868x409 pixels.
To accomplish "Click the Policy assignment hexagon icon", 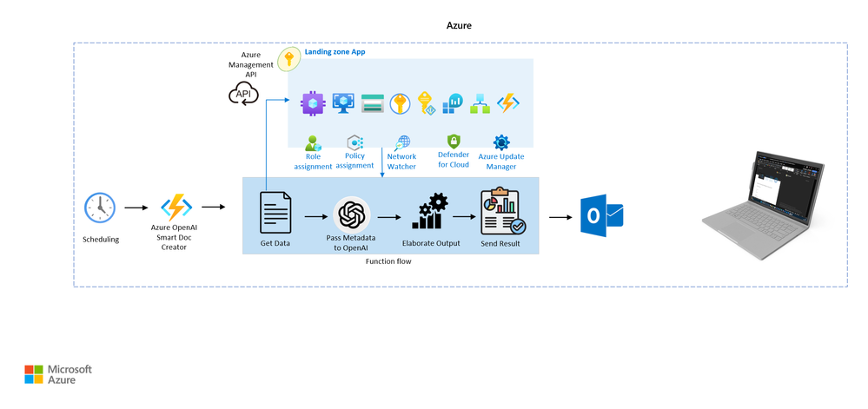I will point(354,142).
